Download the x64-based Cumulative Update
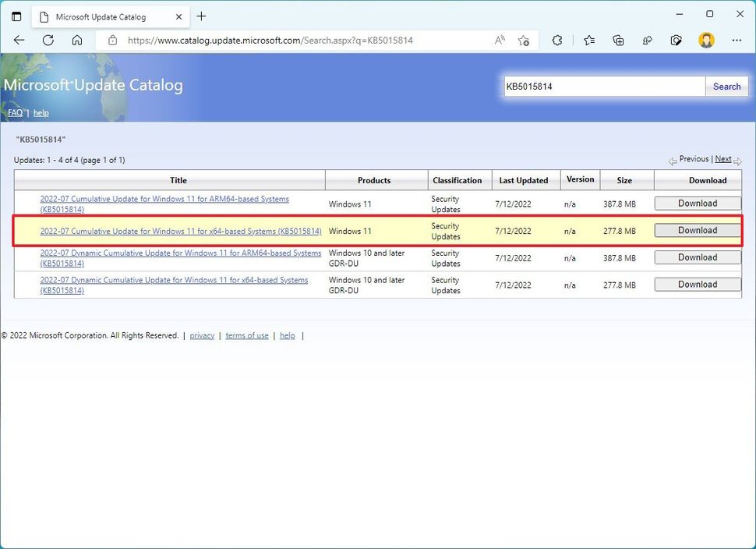Viewport: 756px width, 549px height. (x=697, y=231)
